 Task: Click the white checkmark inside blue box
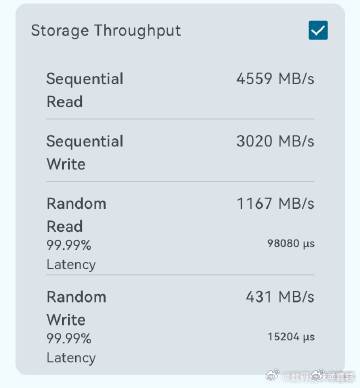point(318,31)
